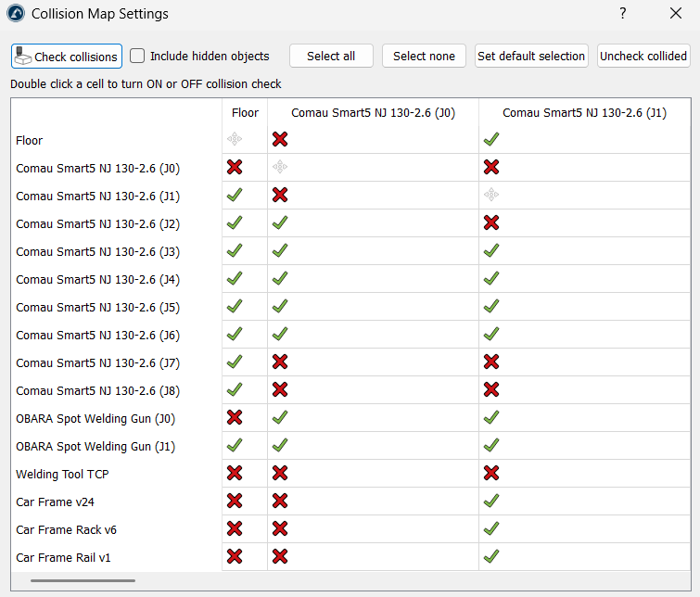Screen dimensions: 700x597
Task: Select Comau Smart5 NJ 130-2.6 (J5) row label
Action: pyautogui.click(x=97, y=307)
